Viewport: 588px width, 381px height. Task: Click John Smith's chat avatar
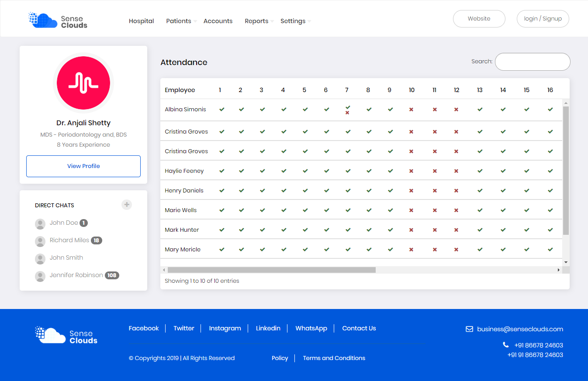tap(40, 259)
